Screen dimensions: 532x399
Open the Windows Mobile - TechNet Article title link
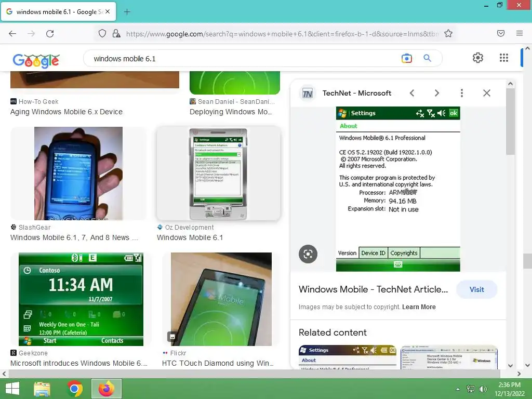click(373, 289)
